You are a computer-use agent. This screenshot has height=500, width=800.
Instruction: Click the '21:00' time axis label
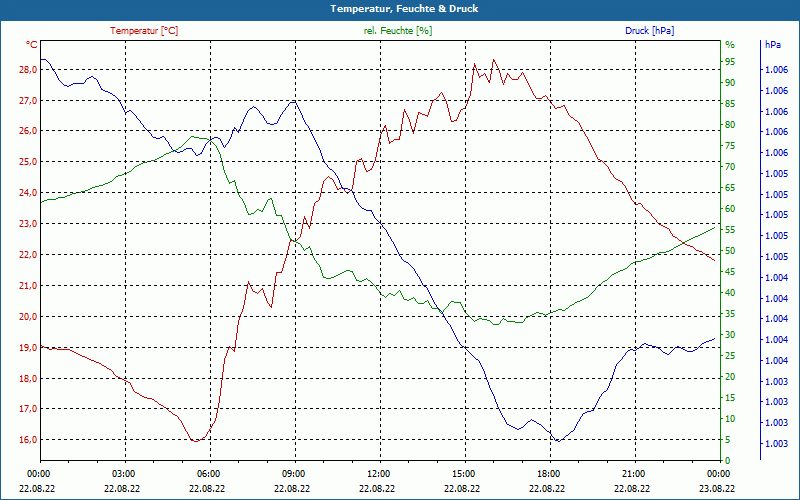tap(633, 474)
